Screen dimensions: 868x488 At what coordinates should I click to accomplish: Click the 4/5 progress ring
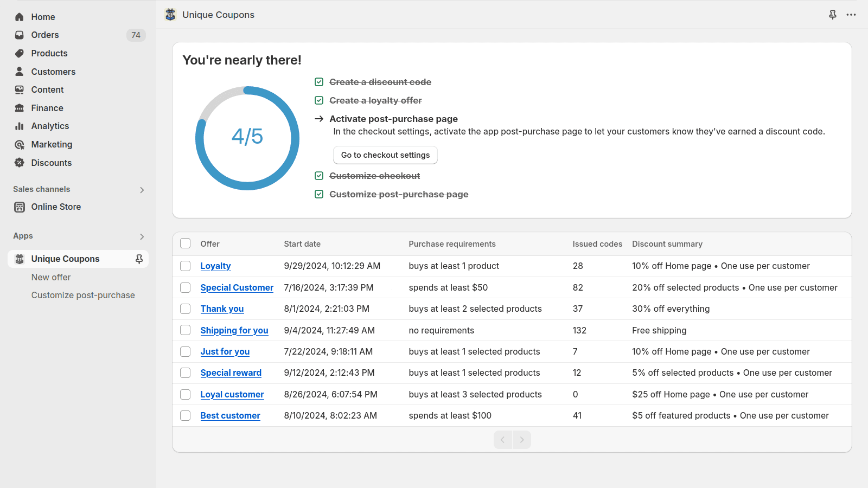point(247,138)
